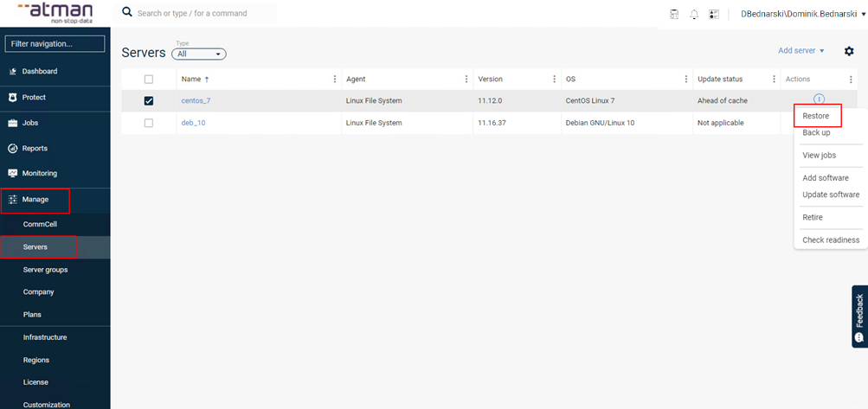The image size is (868, 409).
Task: Select View jobs in actions menu
Action: tap(820, 156)
